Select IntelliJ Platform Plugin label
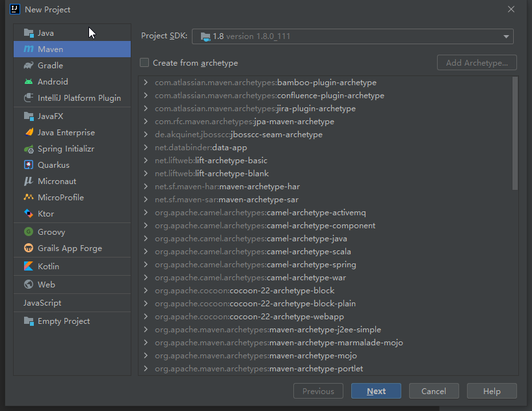532x411 pixels. 79,98
